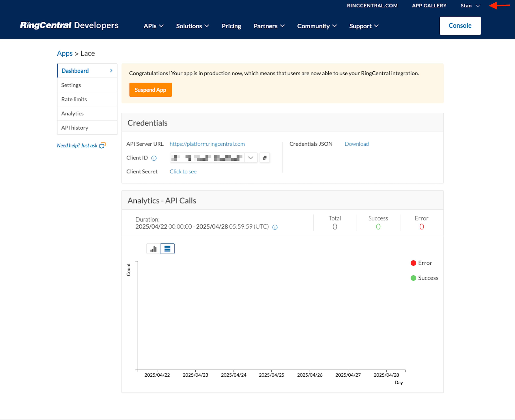Open the Partners dropdown menu

pos(269,26)
